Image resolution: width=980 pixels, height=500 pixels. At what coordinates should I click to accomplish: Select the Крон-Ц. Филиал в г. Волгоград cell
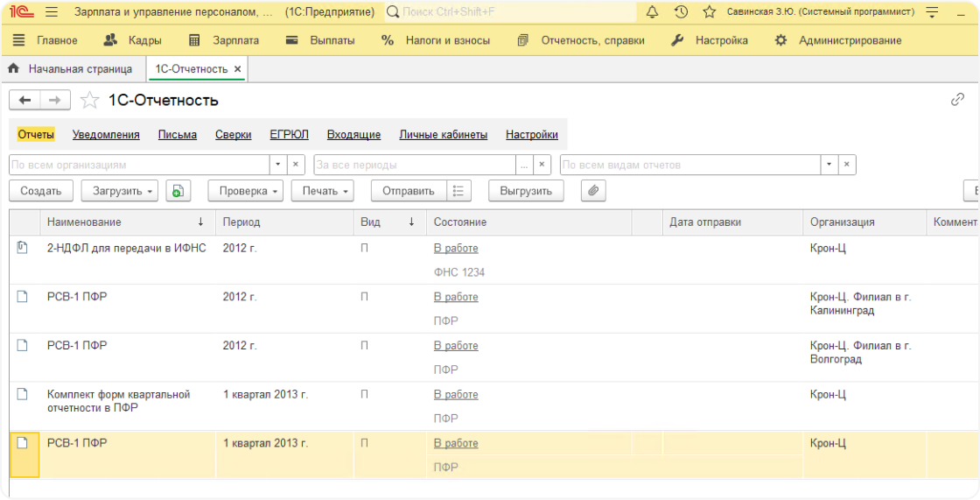tap(864, 357)
